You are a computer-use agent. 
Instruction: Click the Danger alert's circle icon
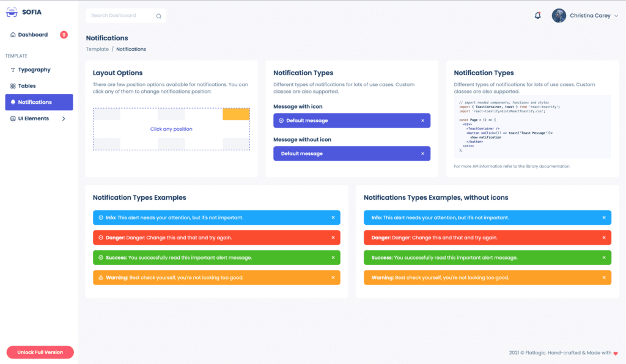pyautogui.click(x=101, y=238)
